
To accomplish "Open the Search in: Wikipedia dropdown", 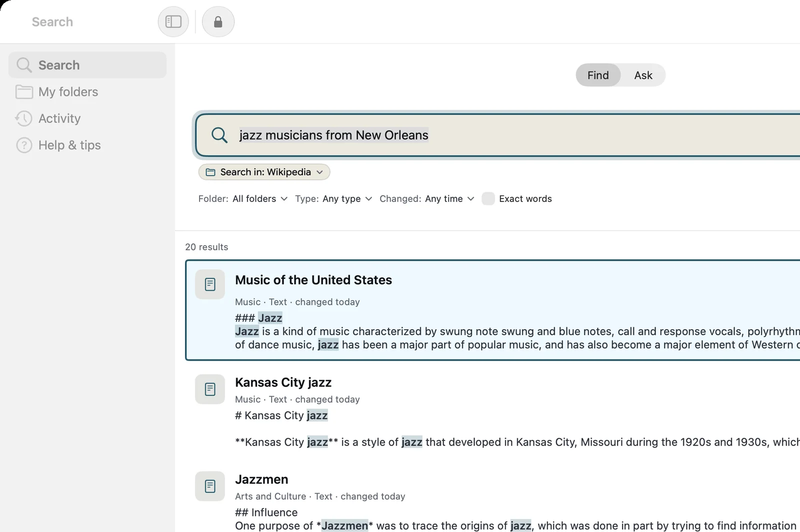I will click(264, 172).
